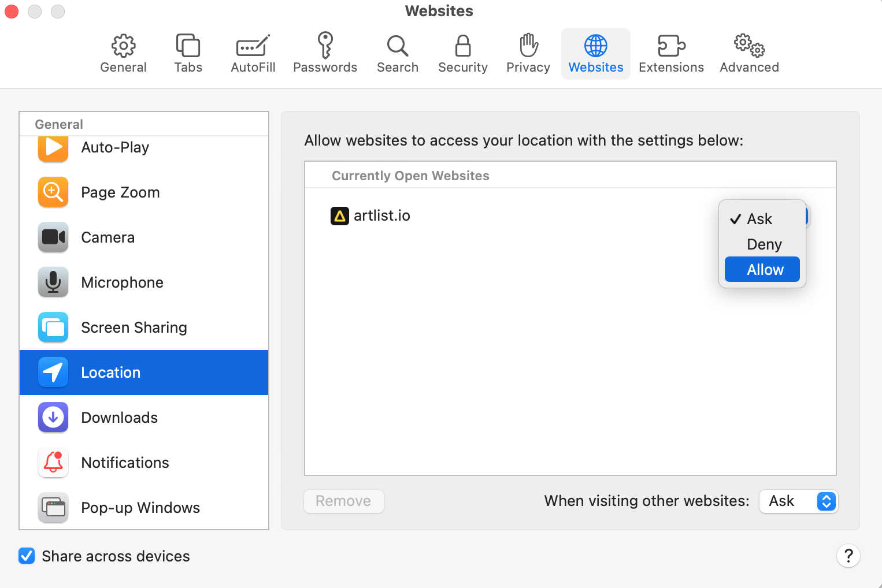Select the Notifications bell icon
Viewport: 882px width, 588px height.
click(x=53, y=463)
